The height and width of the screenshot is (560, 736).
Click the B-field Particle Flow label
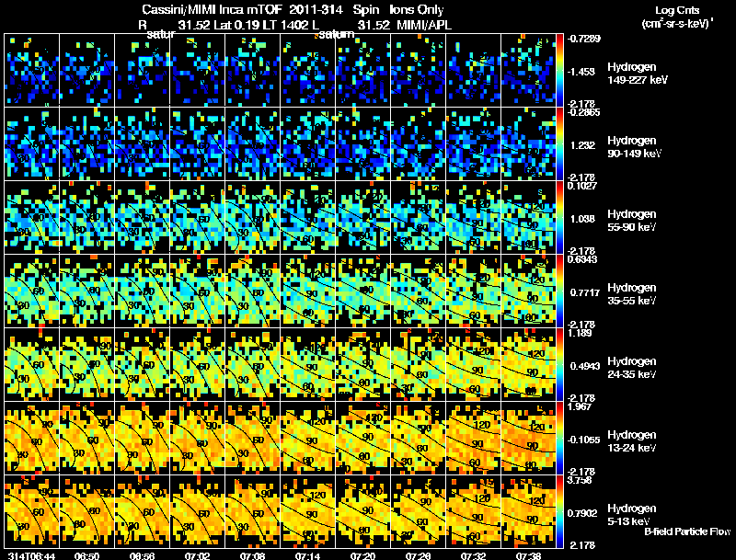coord(687,531)
